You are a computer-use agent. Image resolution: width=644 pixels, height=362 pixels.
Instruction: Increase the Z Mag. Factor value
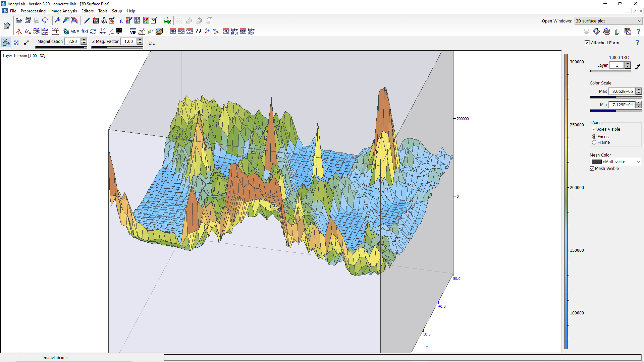coord(140,40)
